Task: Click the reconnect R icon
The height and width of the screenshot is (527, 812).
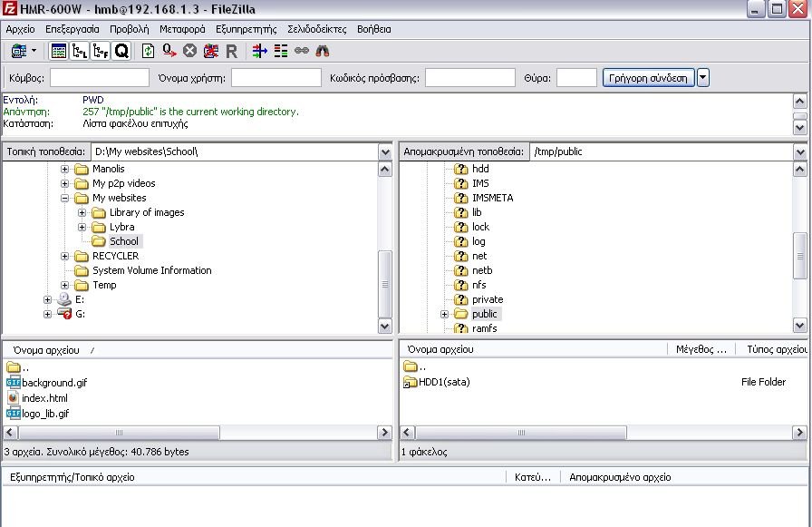Action: pyautogui.click(x=231, y=51)
